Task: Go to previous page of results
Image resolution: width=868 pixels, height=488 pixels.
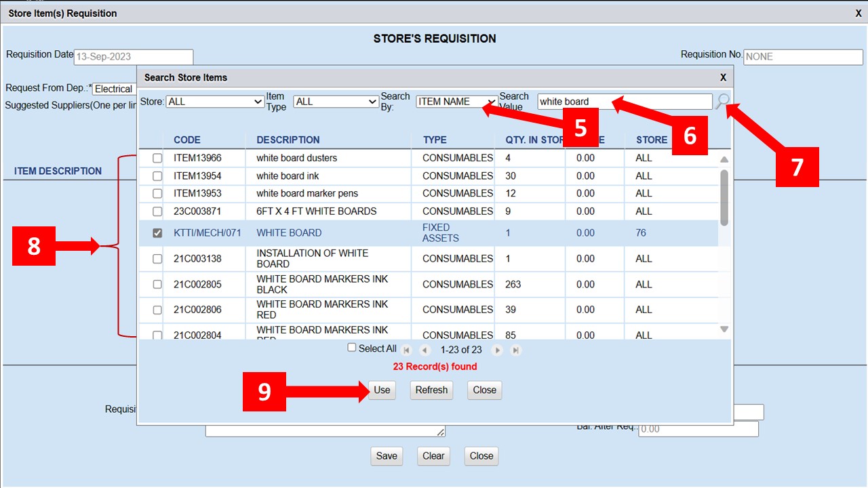Action: [x=425, y=350]
